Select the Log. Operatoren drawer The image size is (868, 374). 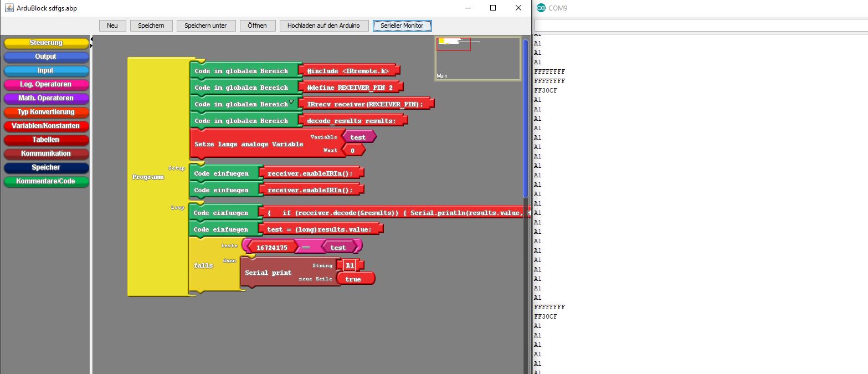pos(46,84)
